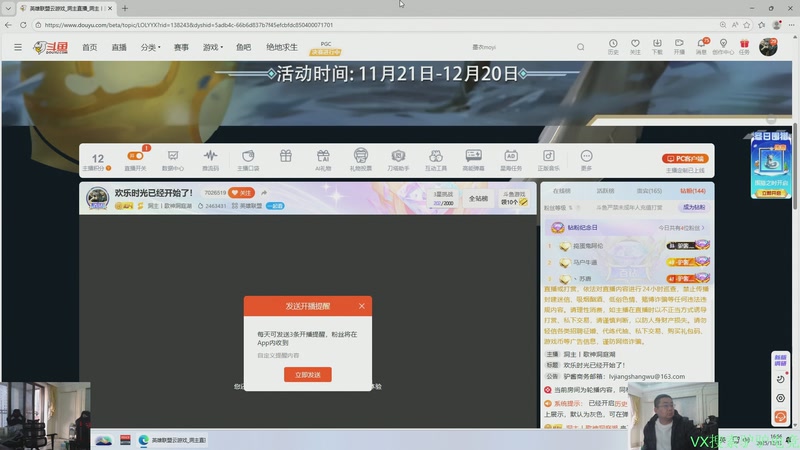Open the 正版音乐 licensed music tool
Screen dimensions: 800x450
548,160
